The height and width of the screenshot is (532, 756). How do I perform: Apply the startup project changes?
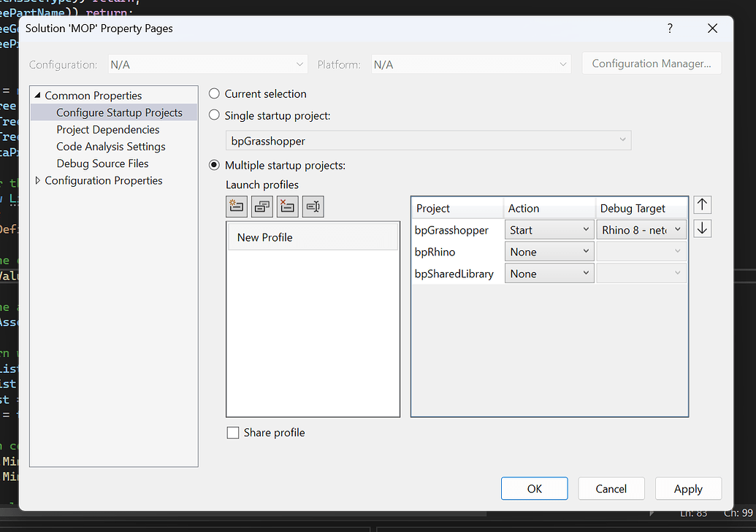point(687,488)
